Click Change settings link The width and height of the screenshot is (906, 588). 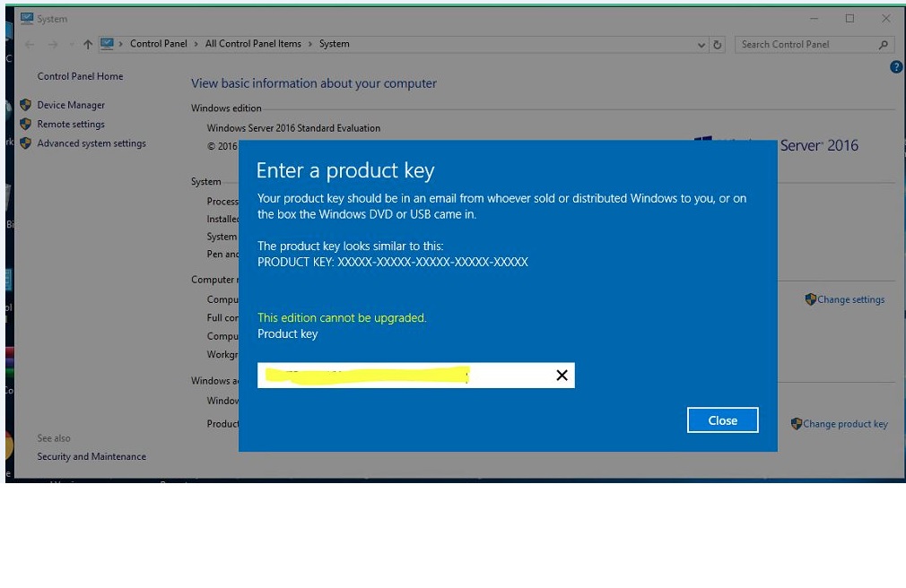coord(850,299)
